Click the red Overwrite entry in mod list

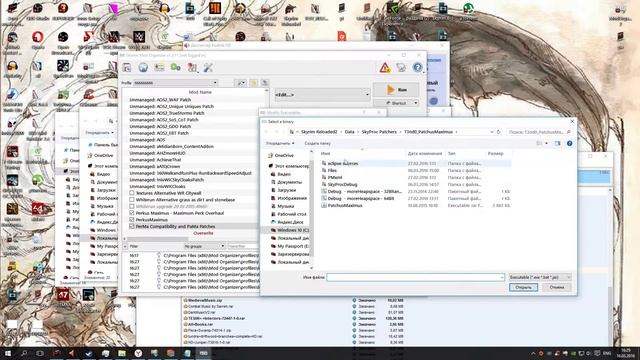click(203, 233)
